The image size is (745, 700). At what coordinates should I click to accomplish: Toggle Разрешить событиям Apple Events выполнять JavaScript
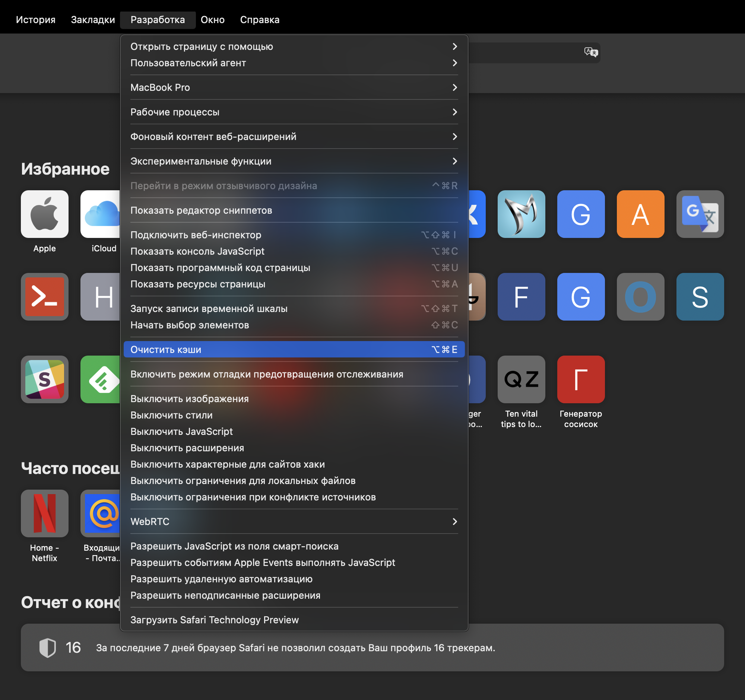tap(294, 563)
